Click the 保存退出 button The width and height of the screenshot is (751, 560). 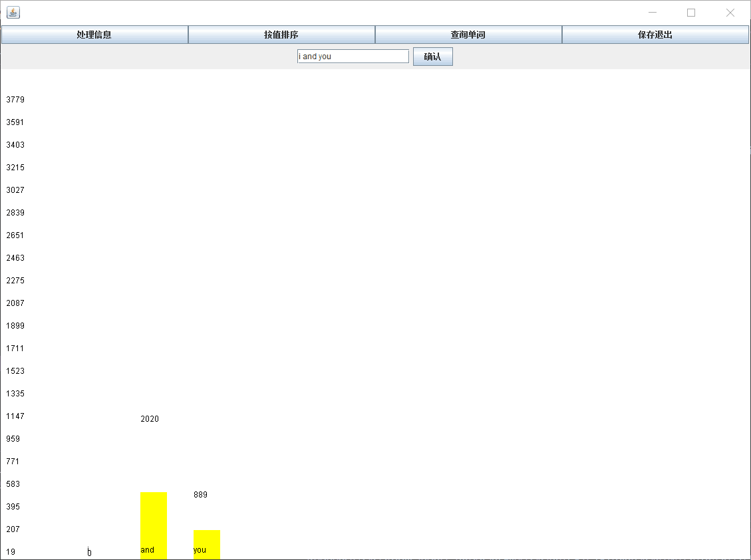655,35
